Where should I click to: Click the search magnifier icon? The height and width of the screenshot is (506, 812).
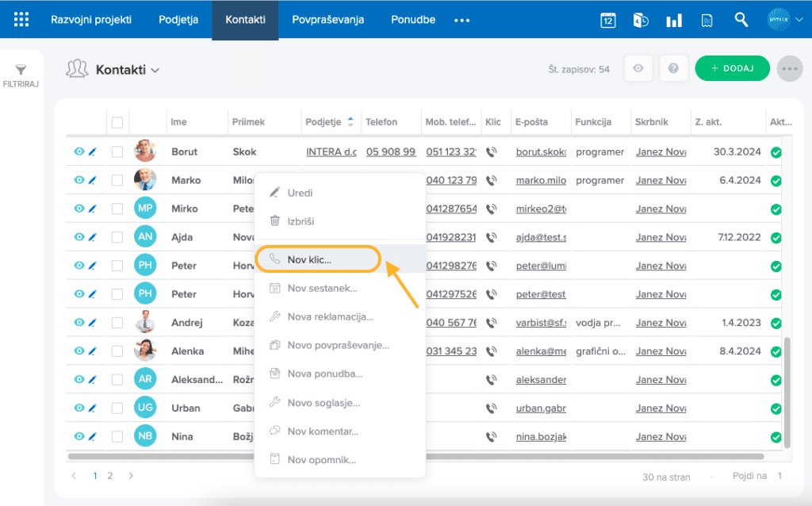pos(741,20)
